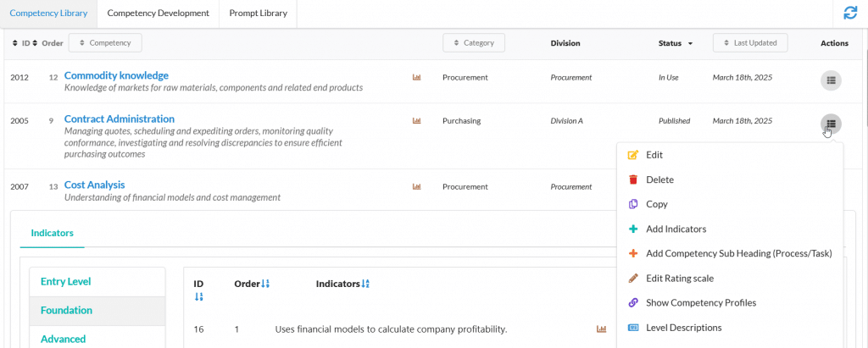This screenshot has width=868, height=348.
Task: Click the Actions column header
Action: (x=834, y=43)
